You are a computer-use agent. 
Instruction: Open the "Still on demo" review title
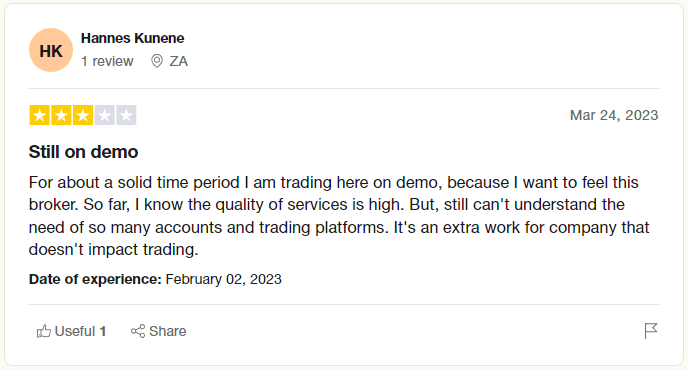tap(83, 152)
